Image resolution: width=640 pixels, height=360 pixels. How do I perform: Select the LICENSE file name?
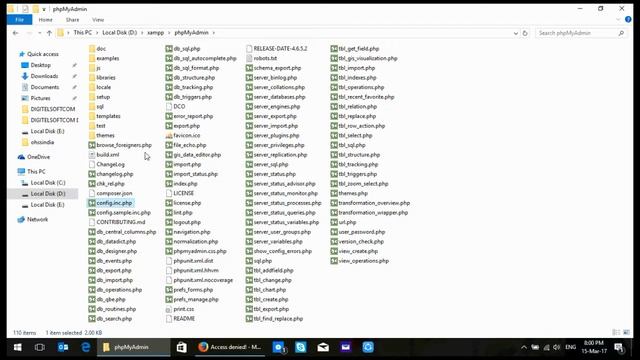(x=183, y=193)
